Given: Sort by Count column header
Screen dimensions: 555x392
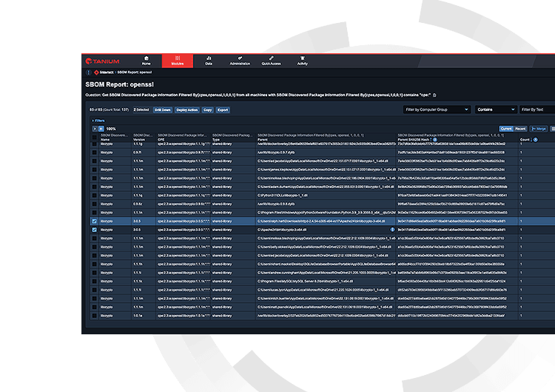Looking at the screenshot, I should tap(525, 140).
